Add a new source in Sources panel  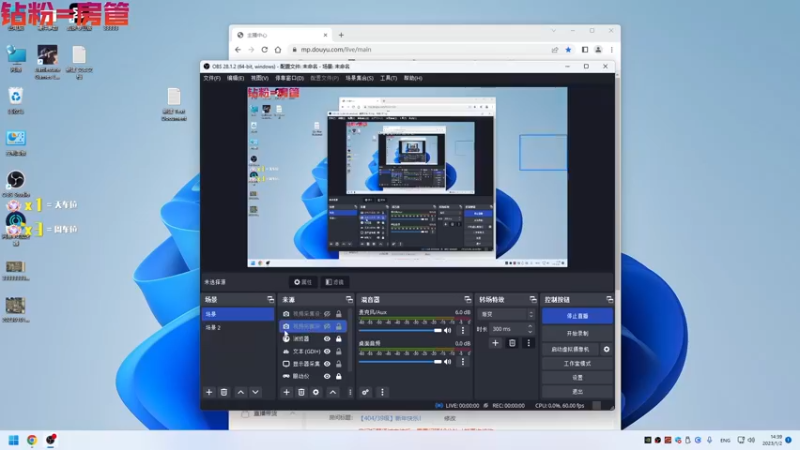pyautogui.click(x=286, y=392)
